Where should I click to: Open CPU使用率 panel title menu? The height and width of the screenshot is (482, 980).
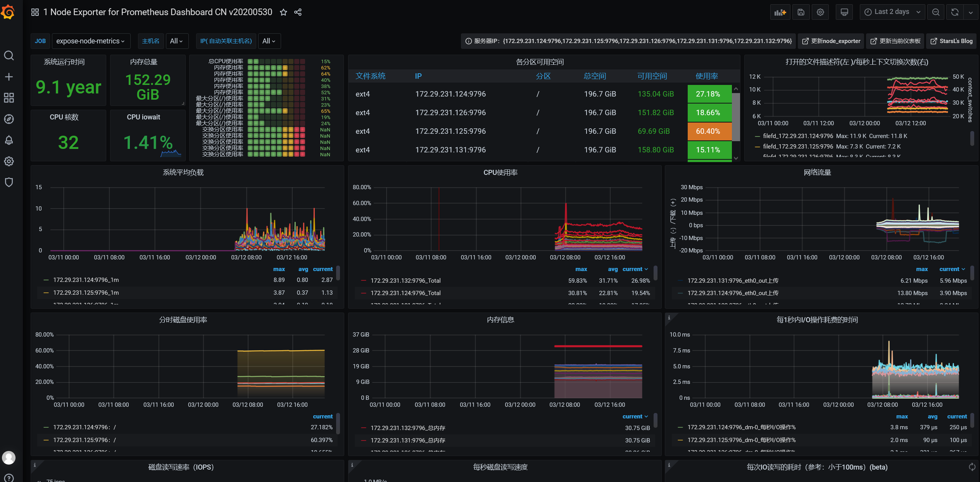pyautogui.click(x=500, y=173)
